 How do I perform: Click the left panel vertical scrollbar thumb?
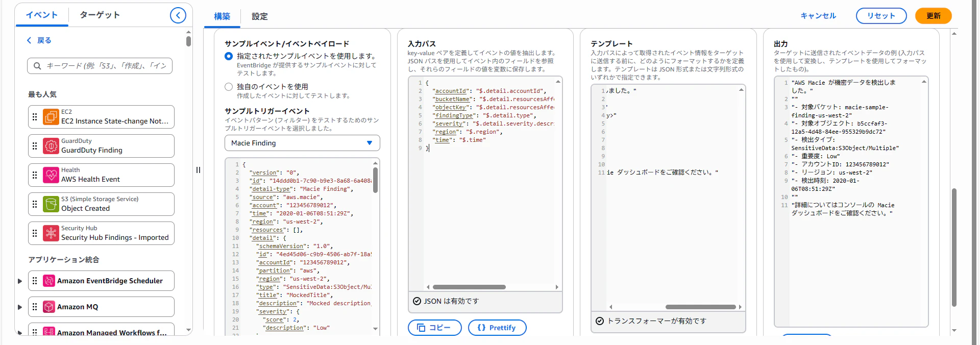[x=188, y=41]
